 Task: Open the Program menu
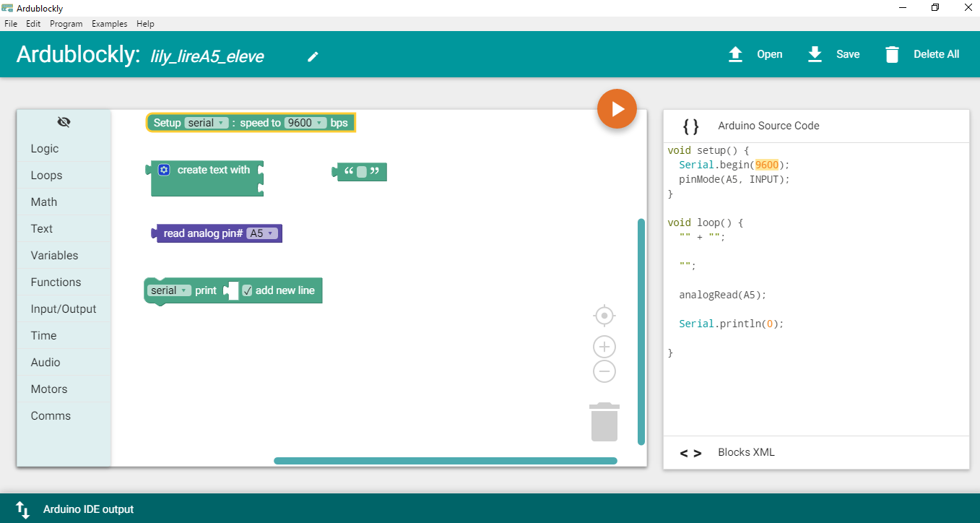pyautogui.click(x=66, y=24)
